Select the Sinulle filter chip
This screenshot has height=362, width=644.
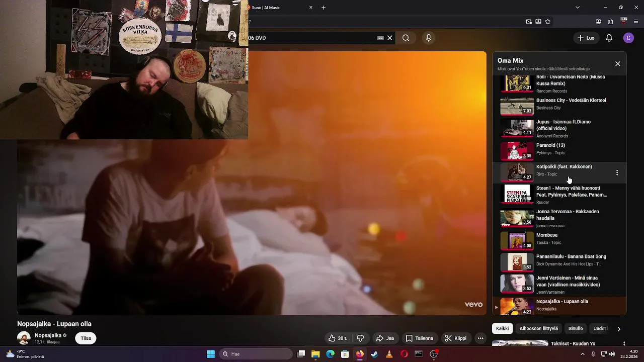tap(576, 328)
